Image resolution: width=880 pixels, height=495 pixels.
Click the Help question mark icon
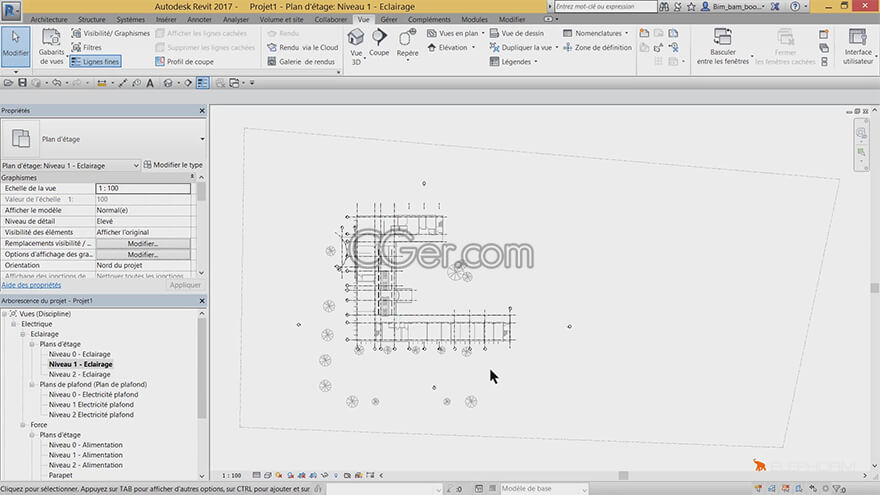pyautogui.click(x=795, y=7)
